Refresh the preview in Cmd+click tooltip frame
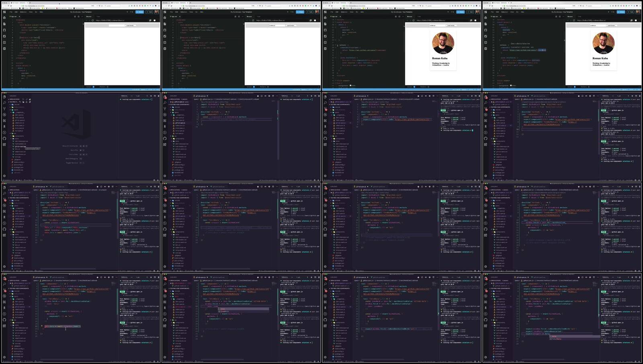 click(x=574, y=20)
